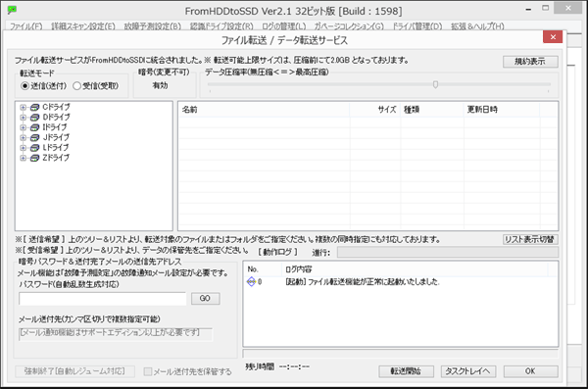Click the メール送付先 address field
Image resolution: width=588 pixels, height=389 pixels.
pos(116,334)
